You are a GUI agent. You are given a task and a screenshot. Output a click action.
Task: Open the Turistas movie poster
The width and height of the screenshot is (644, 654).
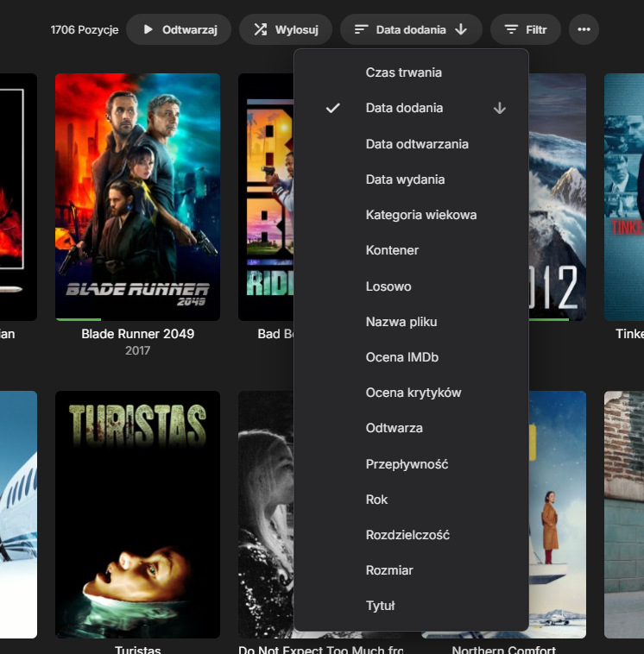pos(138,514)
